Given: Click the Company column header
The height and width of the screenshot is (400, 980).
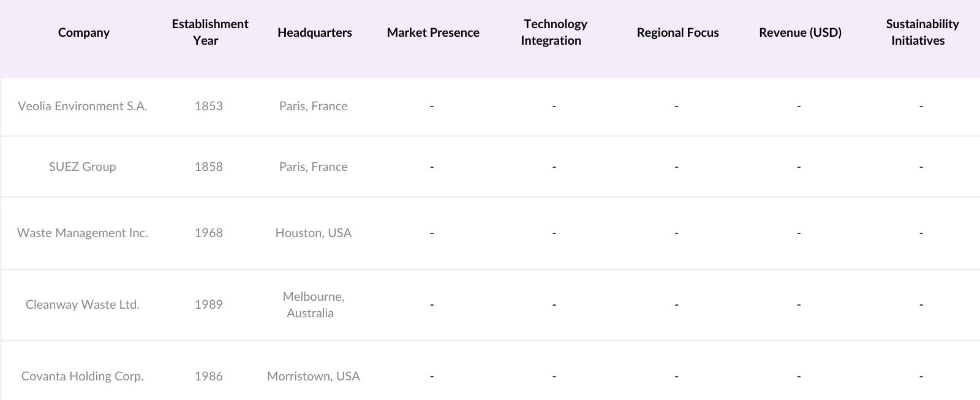Looking at the screenshot, I should click(x=83, y=32).
